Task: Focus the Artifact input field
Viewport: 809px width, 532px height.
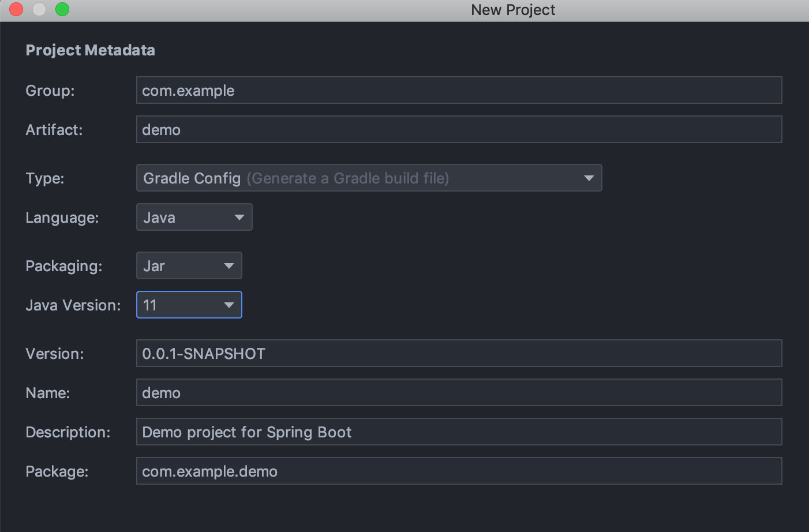Action: click(x=459, y=130)
